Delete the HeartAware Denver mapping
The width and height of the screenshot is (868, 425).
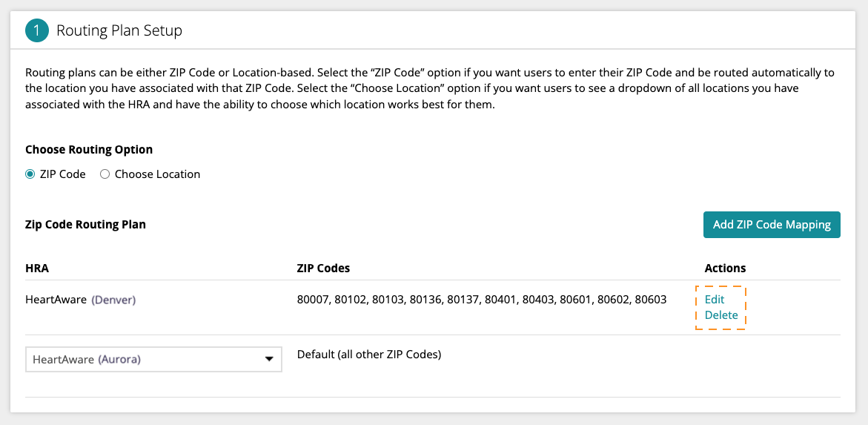click(x=721, y=315)
